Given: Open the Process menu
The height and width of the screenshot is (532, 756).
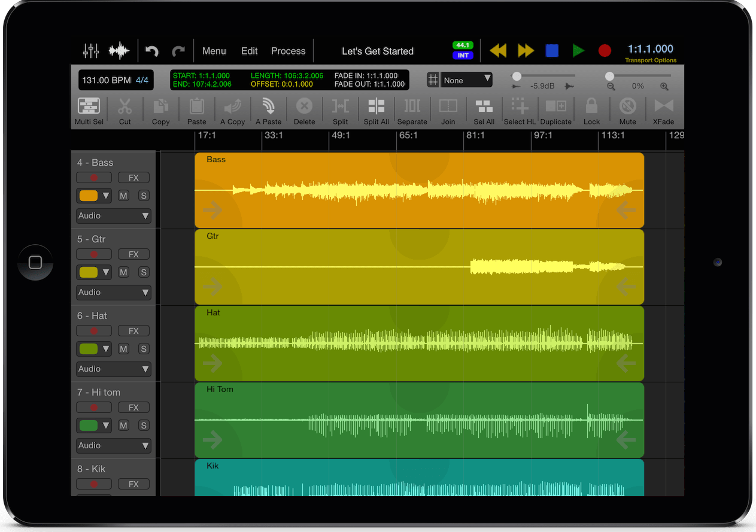Looking at the screenshot, I should point(288,51).
